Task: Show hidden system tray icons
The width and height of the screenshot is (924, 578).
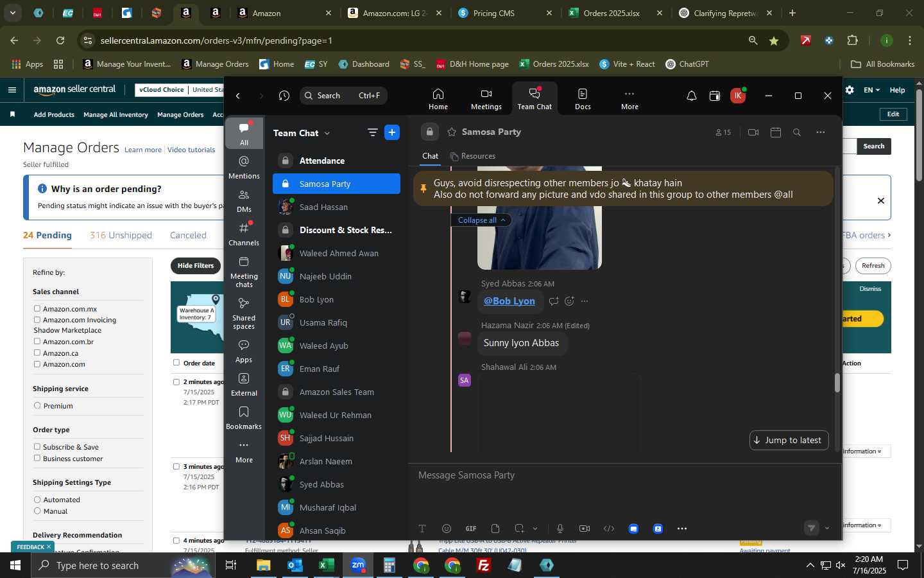Action: 810,565
